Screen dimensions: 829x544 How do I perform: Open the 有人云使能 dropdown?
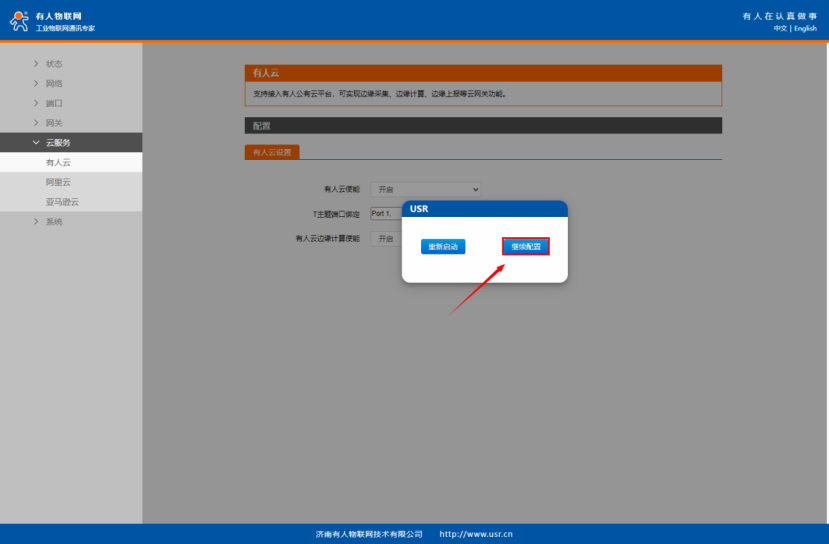[x=425, y=189]
